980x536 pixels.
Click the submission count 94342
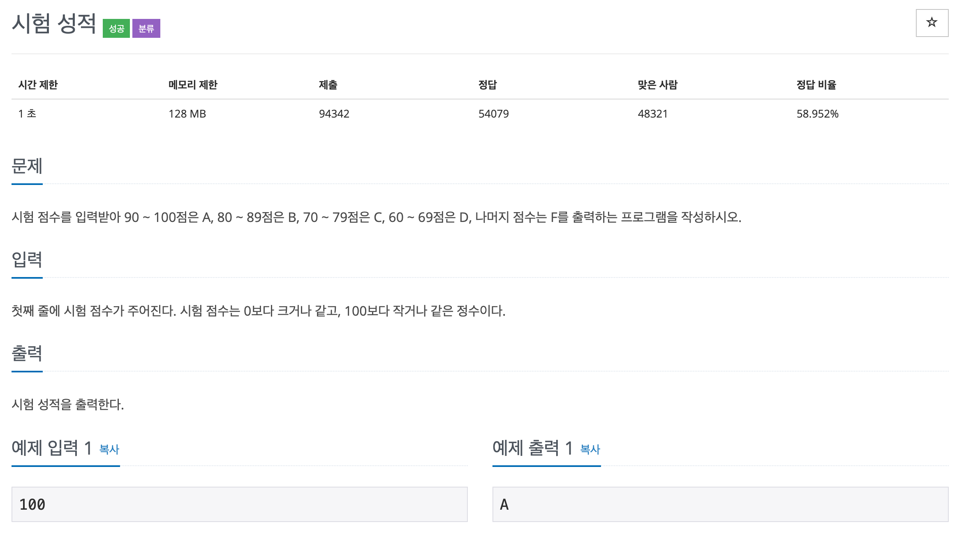pos(334,114)
